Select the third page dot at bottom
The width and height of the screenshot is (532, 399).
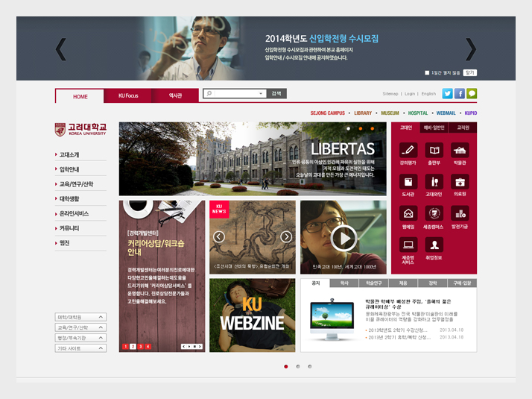(x=310, y=366)
